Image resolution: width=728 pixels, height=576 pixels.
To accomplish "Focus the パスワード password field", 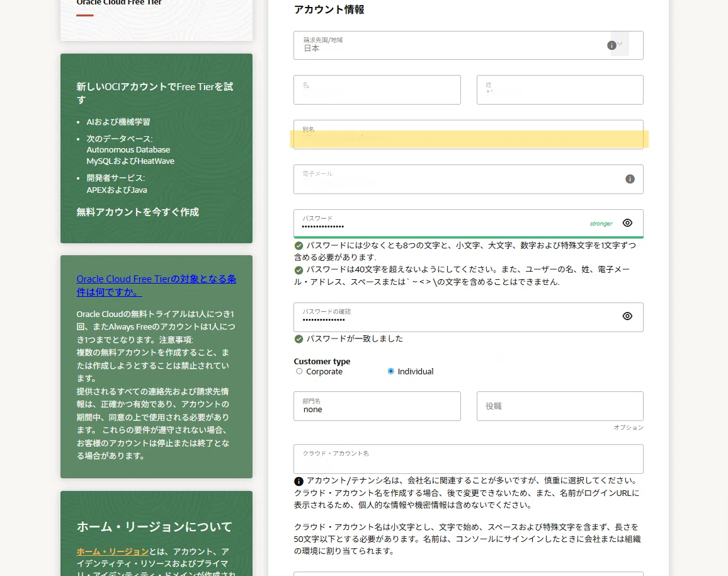I will click(x=469, y=224).
